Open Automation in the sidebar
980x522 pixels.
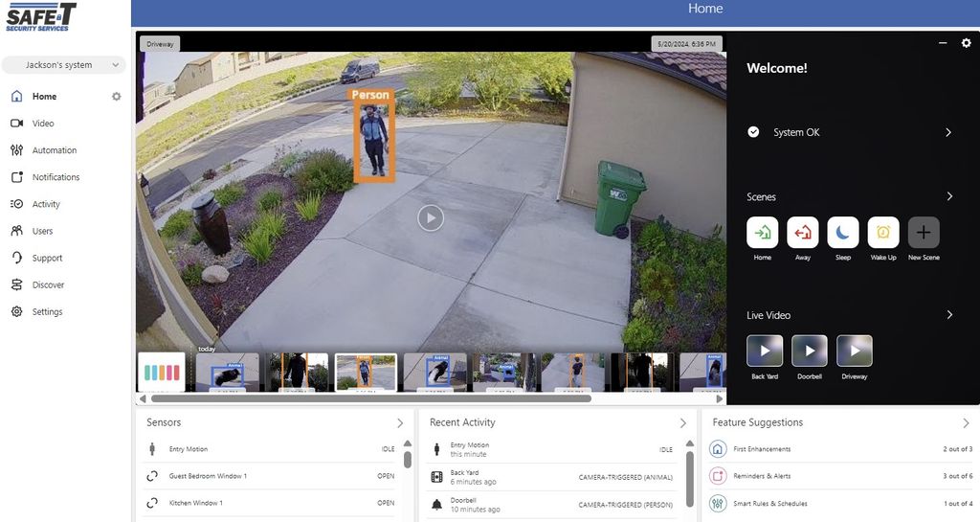(x=54, y=150)
